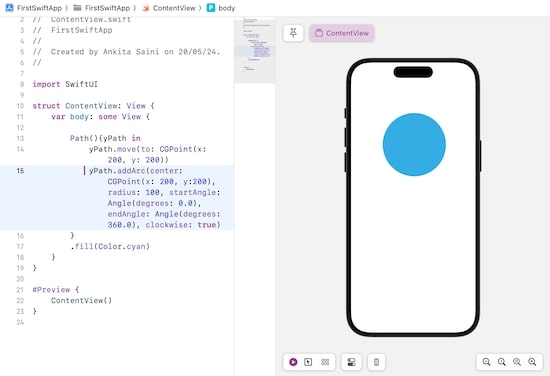This screenshot has width=550, height=376.
Task: Click line number 21 in the gutter
Action: (x=20, y=290)
